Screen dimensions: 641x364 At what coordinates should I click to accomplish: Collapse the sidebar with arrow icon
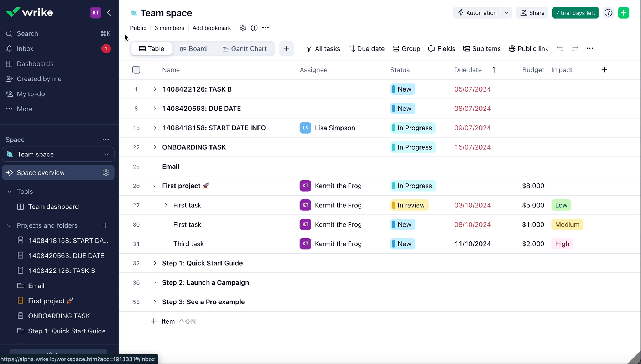click(109, 13)
